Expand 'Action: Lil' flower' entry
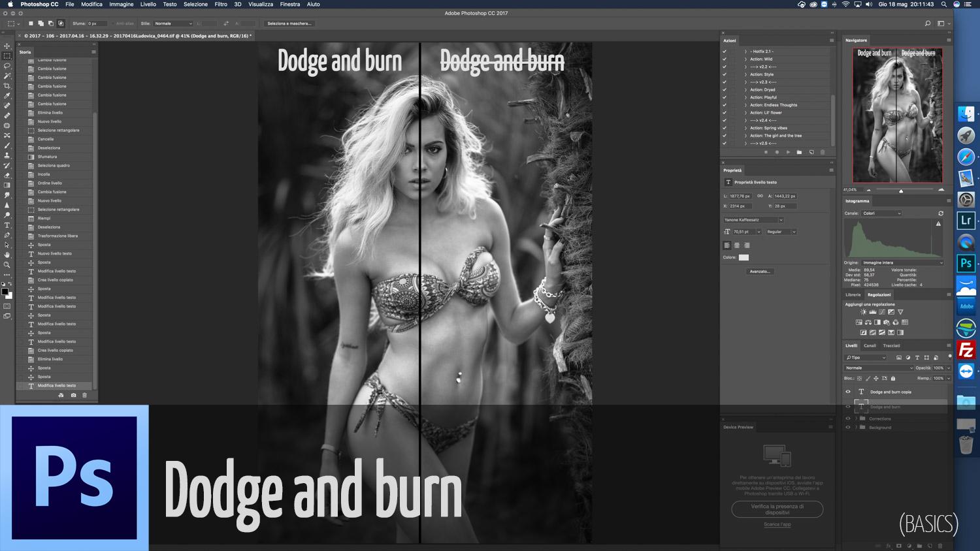This screenshot has height=551, width=980. click(x=745, y=113)
